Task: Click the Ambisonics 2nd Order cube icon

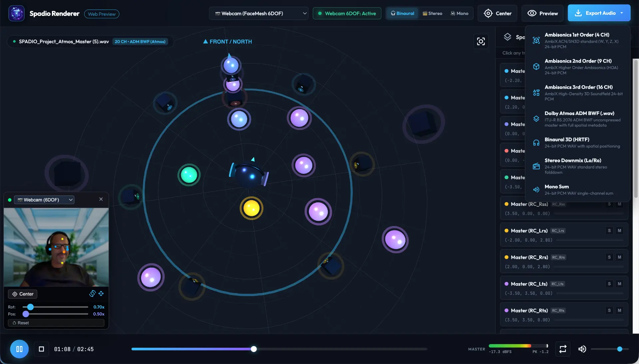Action: [x=536, y=66]
